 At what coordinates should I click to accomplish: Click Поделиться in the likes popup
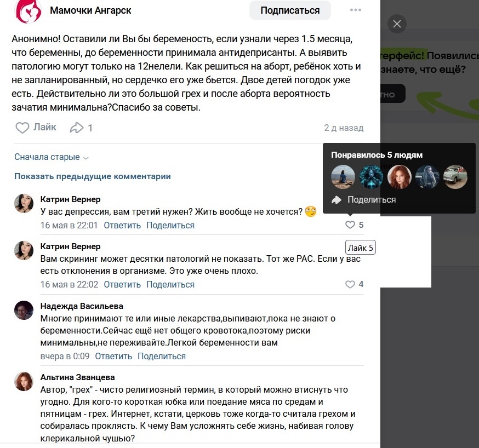(364, 200)
